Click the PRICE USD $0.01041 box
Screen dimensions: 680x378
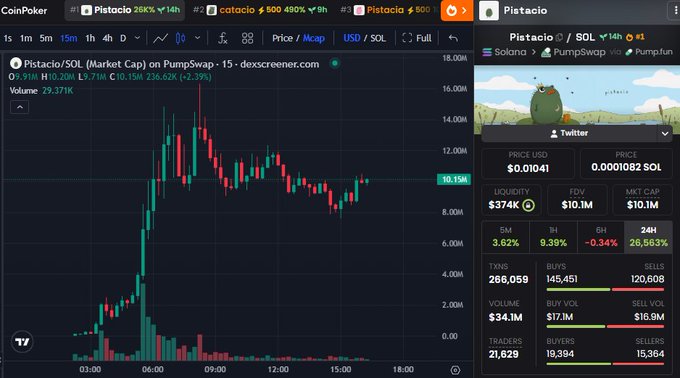pyautogui.click(x=528, y=163)
